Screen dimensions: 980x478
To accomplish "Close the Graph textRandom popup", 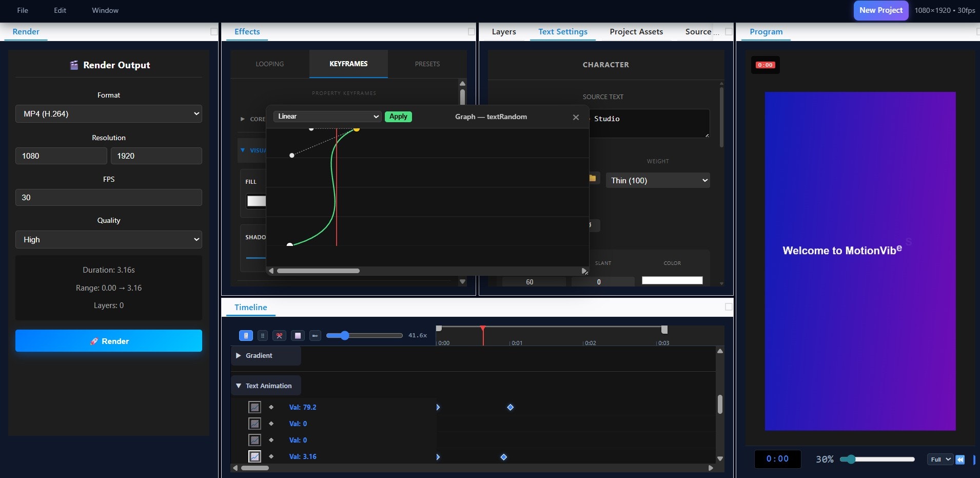I will click(576, 117).
